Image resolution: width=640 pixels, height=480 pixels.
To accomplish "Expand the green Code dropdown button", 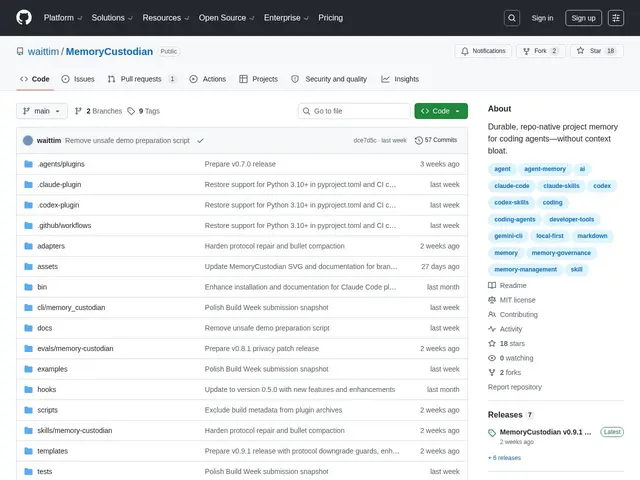I will pos(441,111).
